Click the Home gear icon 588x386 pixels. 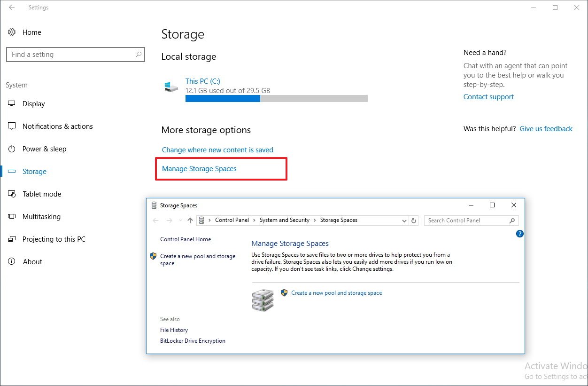coord(12,32)
